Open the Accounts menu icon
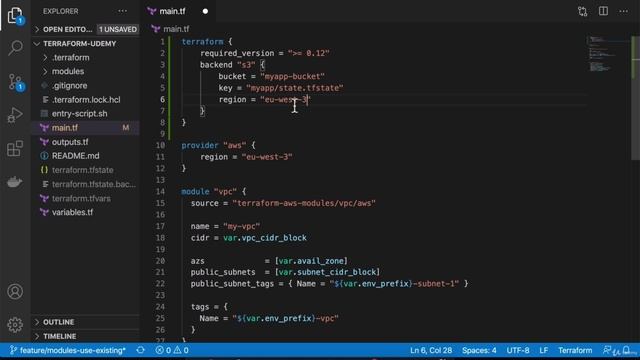This screenshot has width=640, height=360. pyautogui.click(x=15, y=291)
